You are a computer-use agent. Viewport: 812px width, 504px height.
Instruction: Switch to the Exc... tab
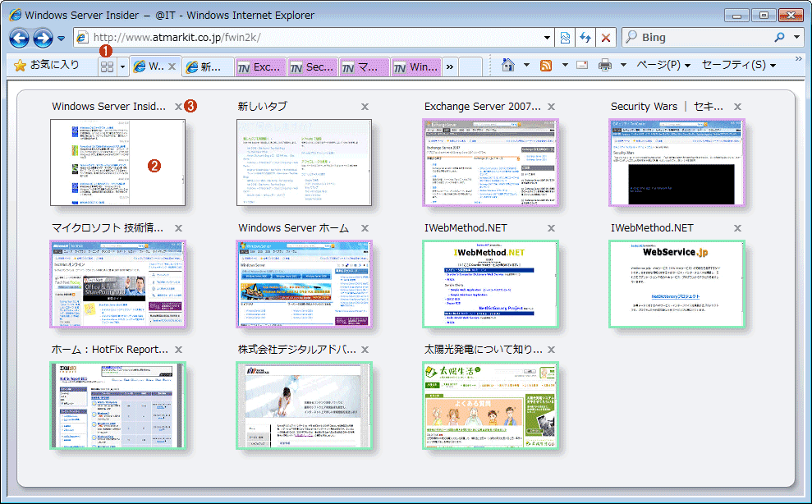pyautogui.click(x=260, y=66)
